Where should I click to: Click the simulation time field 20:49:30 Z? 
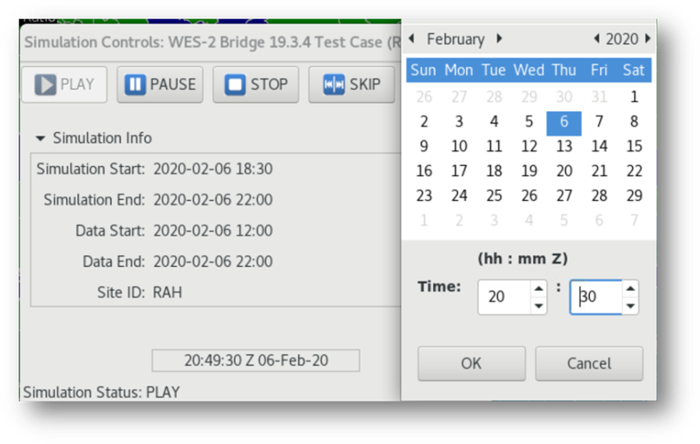tap(256, 361)
